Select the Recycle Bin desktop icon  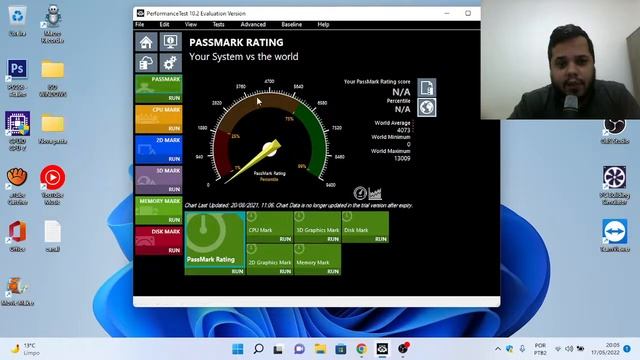point(18,21)
